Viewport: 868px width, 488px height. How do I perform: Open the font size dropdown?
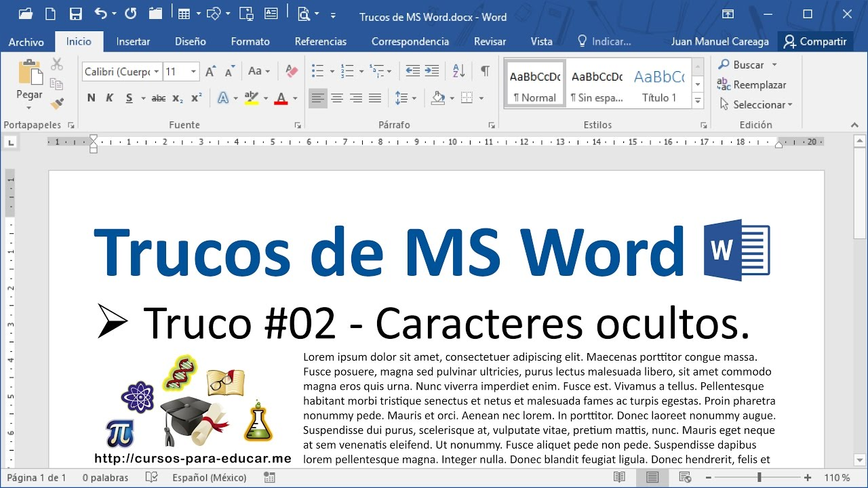point(194,71)
